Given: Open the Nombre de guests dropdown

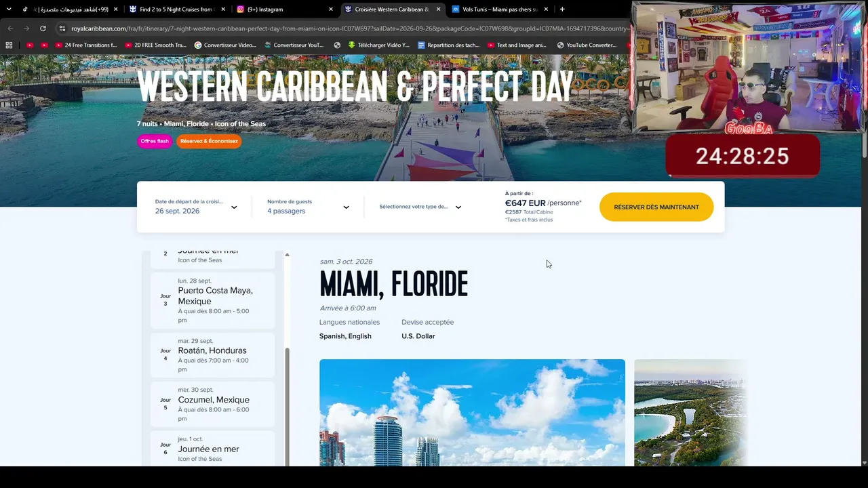Looking at the screenshot, I should coord(308,207).
